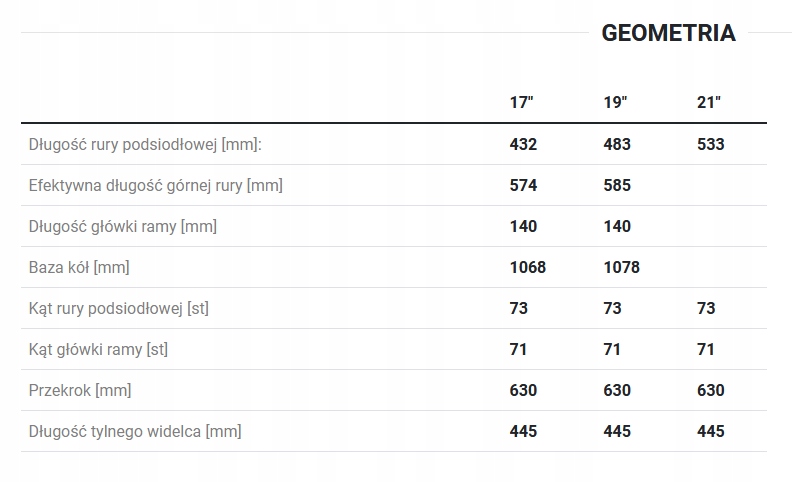Select the 19" frame size column header
This screenshot has width=792, height=482.
(x=615, y=103)
